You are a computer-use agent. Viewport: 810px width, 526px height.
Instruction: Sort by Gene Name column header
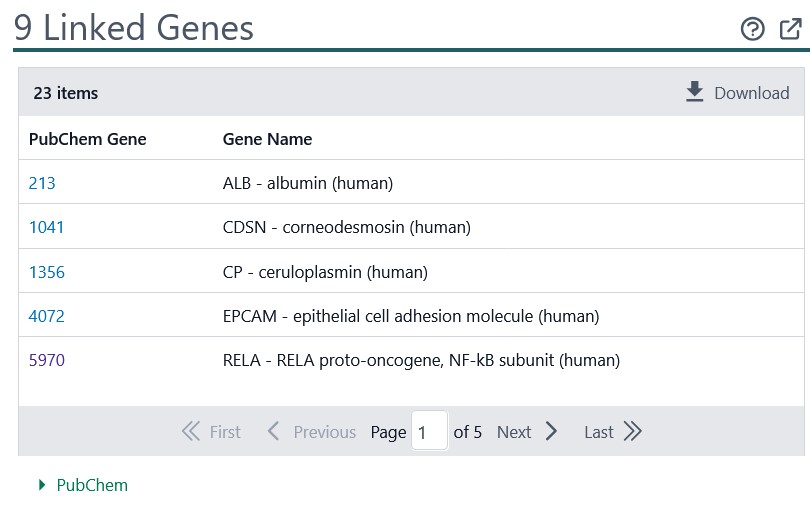tap(267, 139)
